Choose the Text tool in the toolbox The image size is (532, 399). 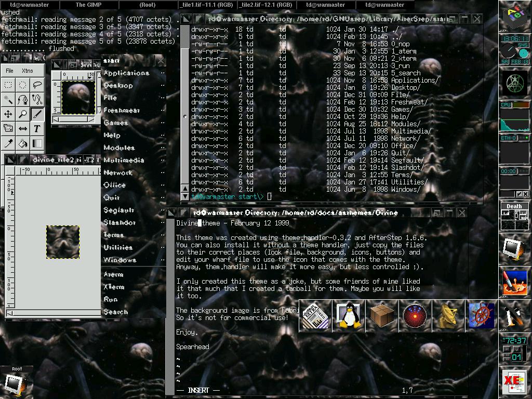tap(37, 128)
